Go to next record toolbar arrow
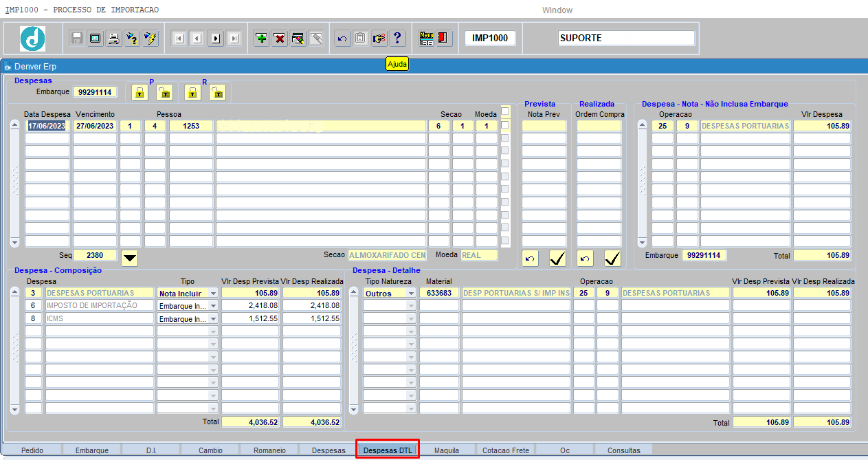Image resolution: width=868 pixels, height=460 pixels. [x=216, y=39]
